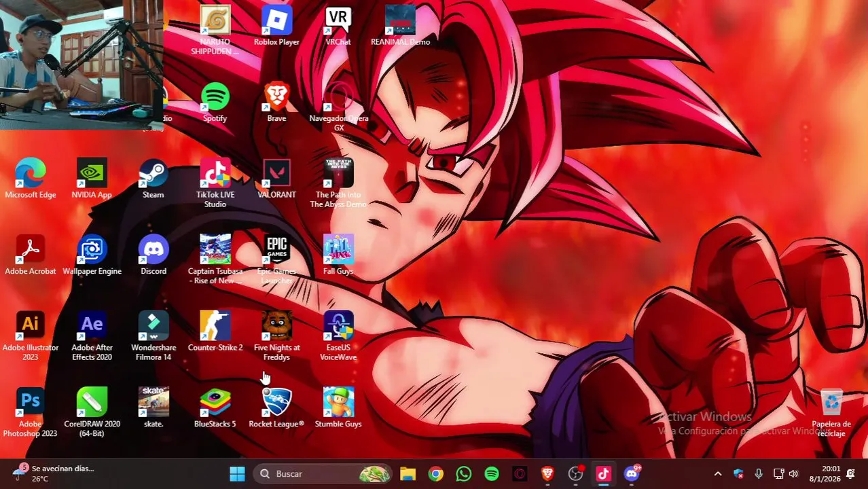Select the Steam desktop icon
868x489 pixels.
tap(153, 179)
